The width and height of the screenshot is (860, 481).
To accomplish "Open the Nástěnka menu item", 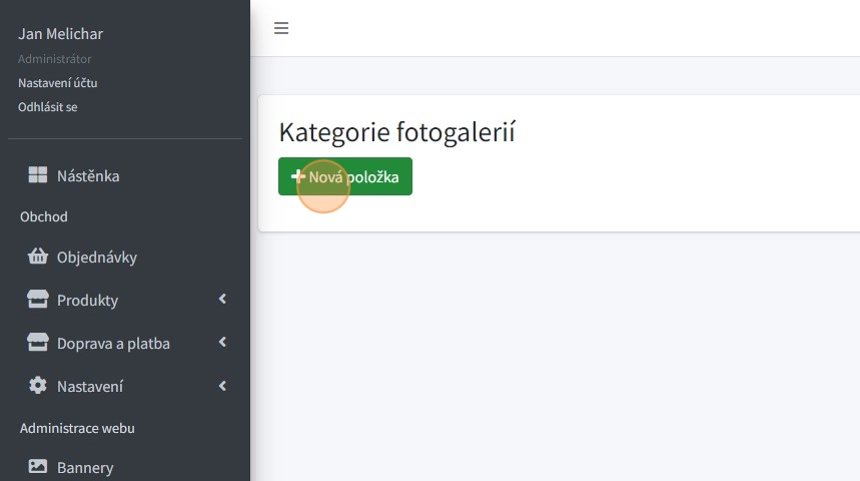I will point(88,176).
